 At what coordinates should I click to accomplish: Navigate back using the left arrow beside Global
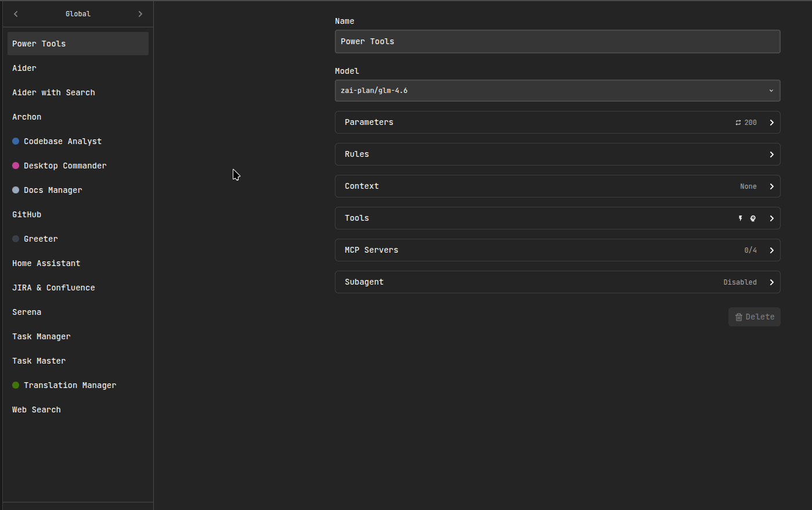pyautogui.click(x=16, y=13)
